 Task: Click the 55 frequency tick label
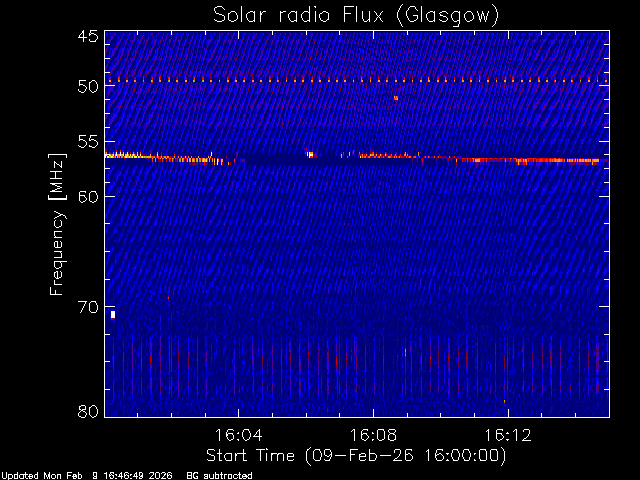(88, 142)
